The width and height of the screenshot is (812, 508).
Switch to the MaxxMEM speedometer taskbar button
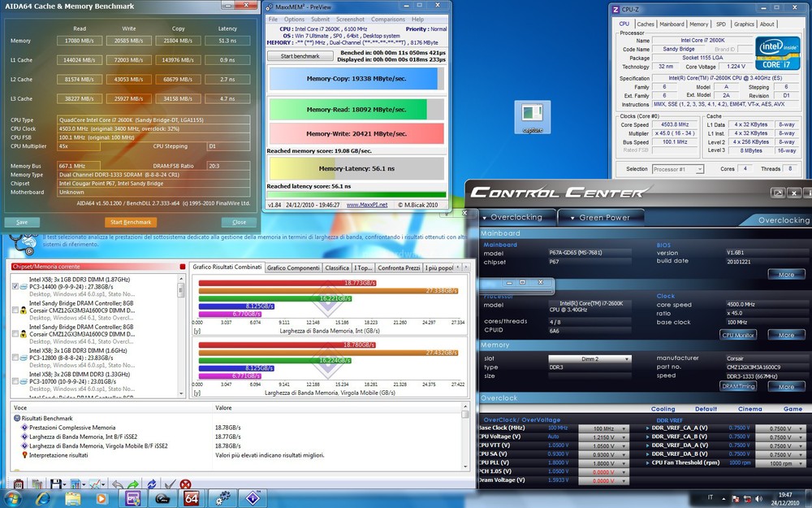tap(162, 499)
